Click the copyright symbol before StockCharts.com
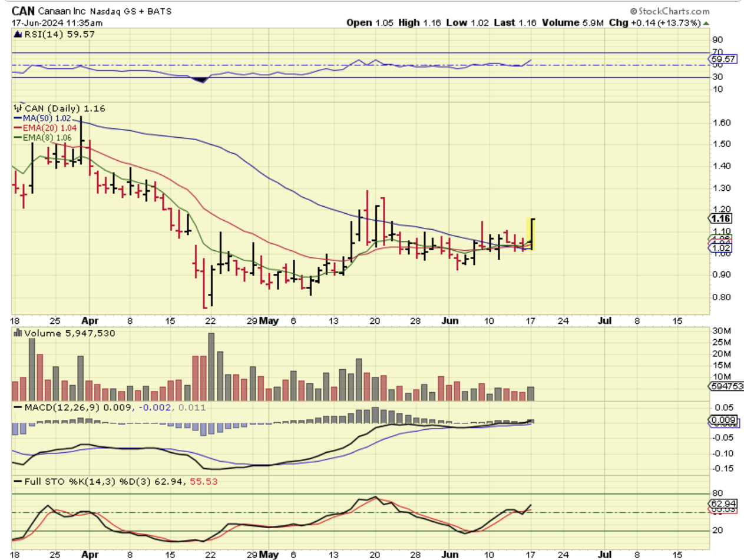 (x=634, y=11)
